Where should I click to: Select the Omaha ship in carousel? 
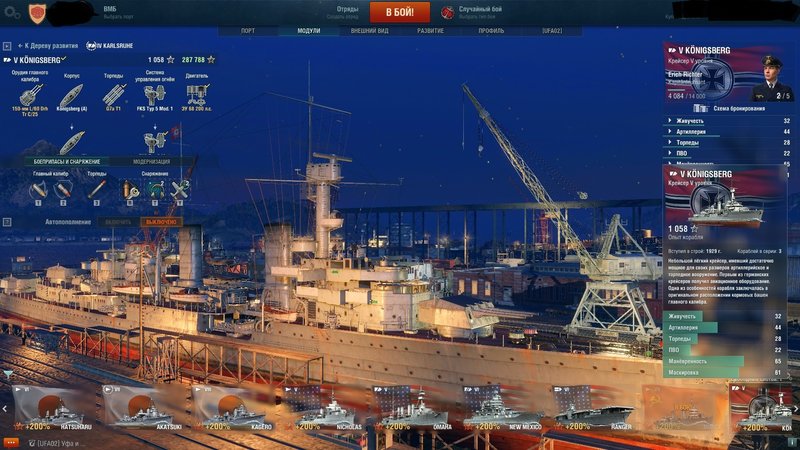pyautogui.click(x=414, y=409)
